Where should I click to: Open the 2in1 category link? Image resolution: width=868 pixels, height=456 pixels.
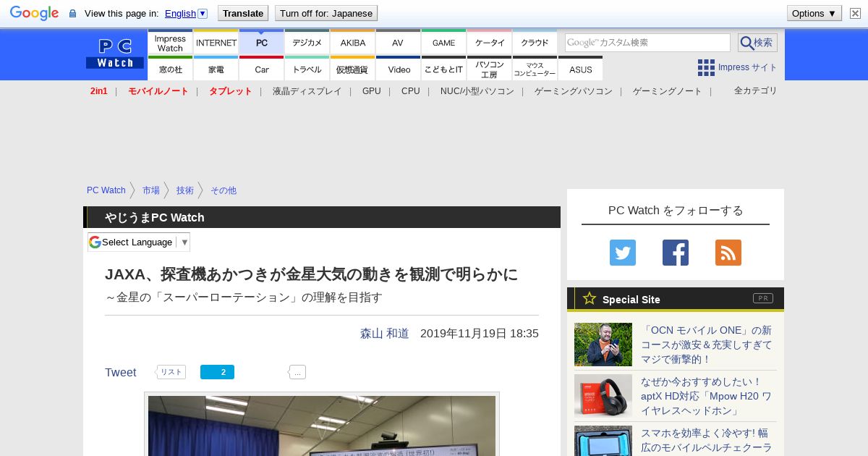[x=99, y=91]
